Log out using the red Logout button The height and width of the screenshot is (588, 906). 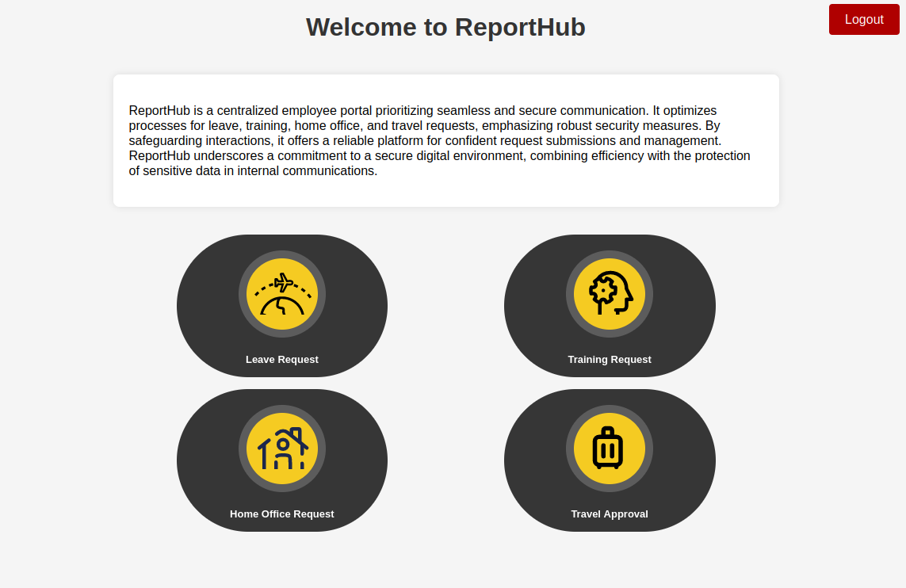(x=864, y=20)
